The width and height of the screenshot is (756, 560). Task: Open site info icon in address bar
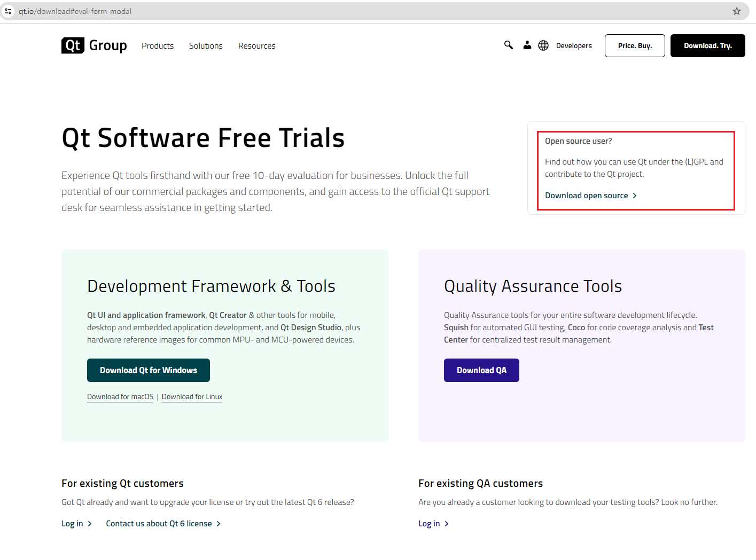8,11
